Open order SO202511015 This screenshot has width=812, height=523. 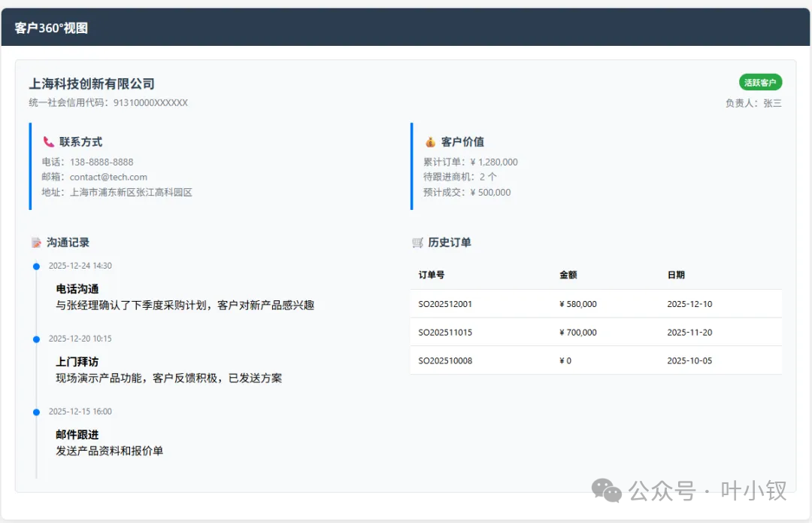(x=445, y=333)
